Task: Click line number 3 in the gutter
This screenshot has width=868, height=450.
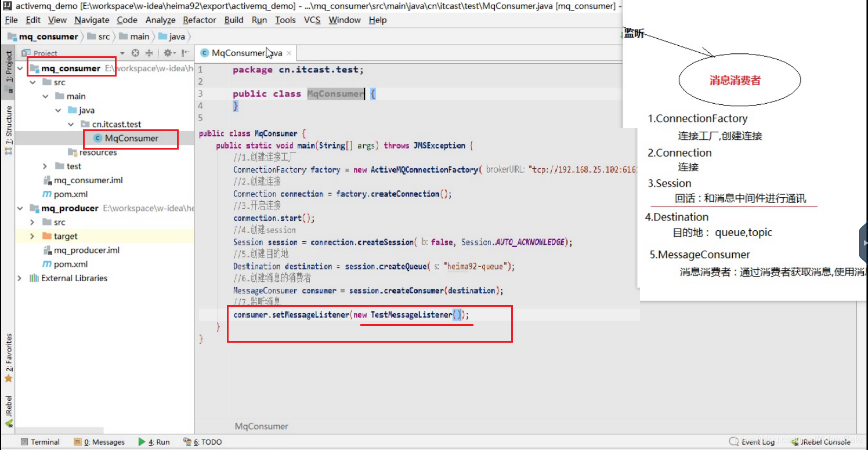Action: [x=200, y=94]
